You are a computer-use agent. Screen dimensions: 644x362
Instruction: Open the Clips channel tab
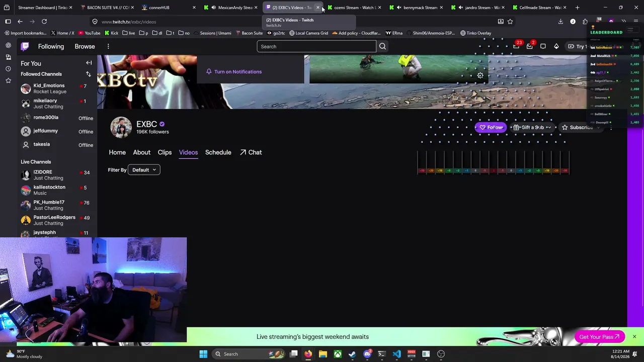[165, 152]
